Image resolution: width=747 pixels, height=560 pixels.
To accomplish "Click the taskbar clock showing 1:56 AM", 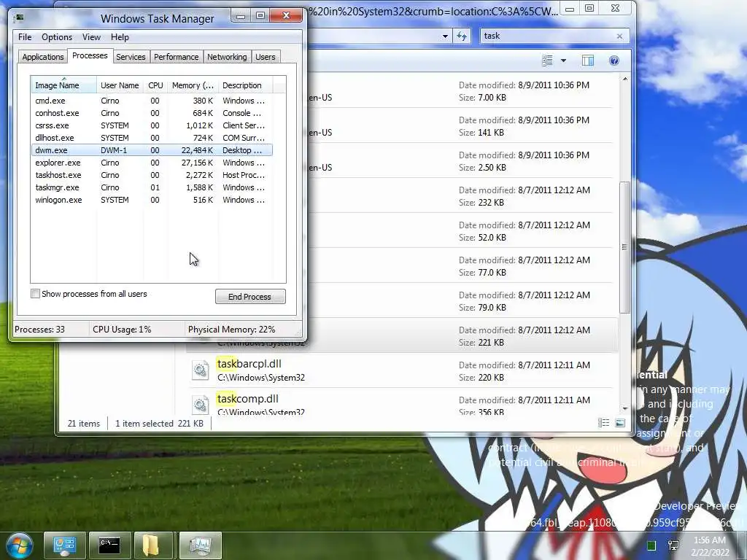I will pos(710,540).
